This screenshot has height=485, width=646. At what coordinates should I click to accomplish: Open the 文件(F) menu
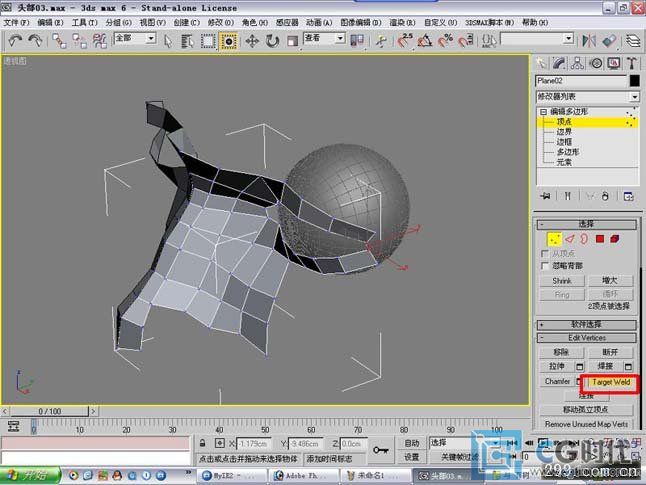16,23
